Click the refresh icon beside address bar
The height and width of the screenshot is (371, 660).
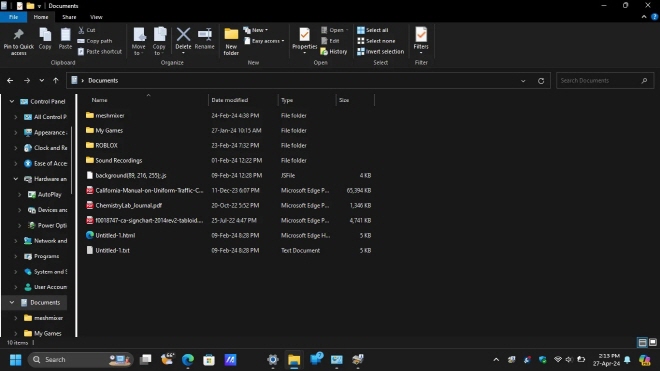point(541,81)
